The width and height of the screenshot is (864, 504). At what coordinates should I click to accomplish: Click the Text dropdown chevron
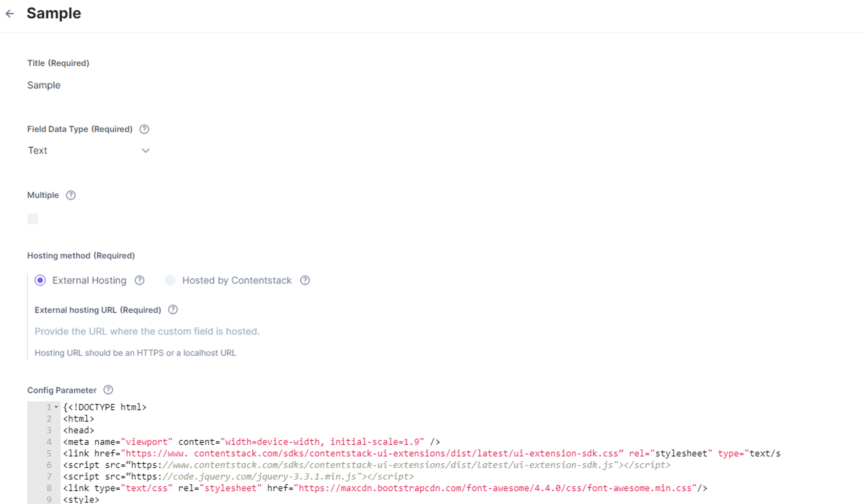145,151
